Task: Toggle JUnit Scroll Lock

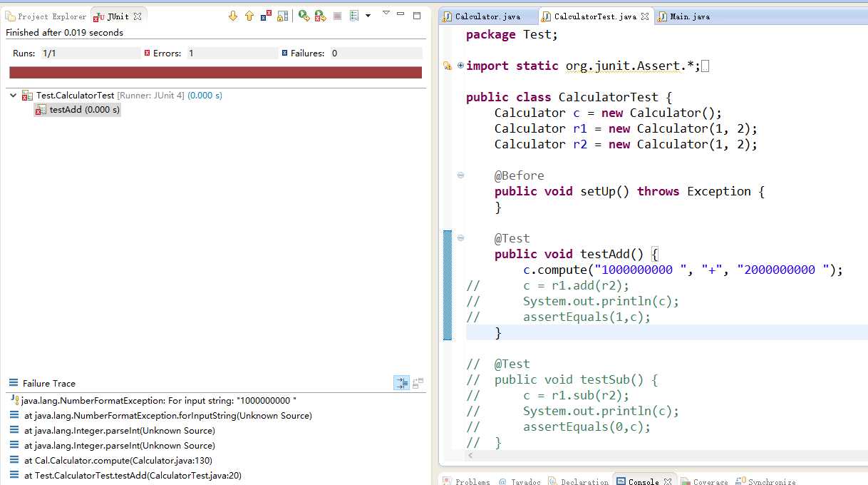Action: pyautogui.click(x=283, y=16)
